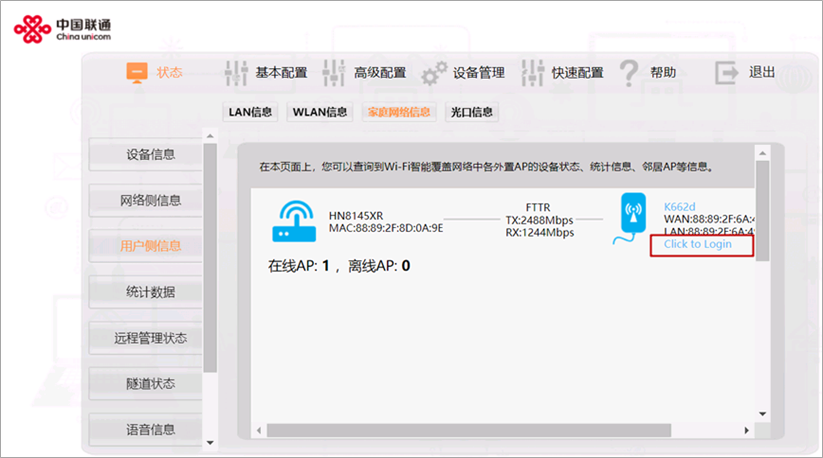The image size is (823, 458).
Task: Open the 高级配置 menu
Action: [380, 72]
